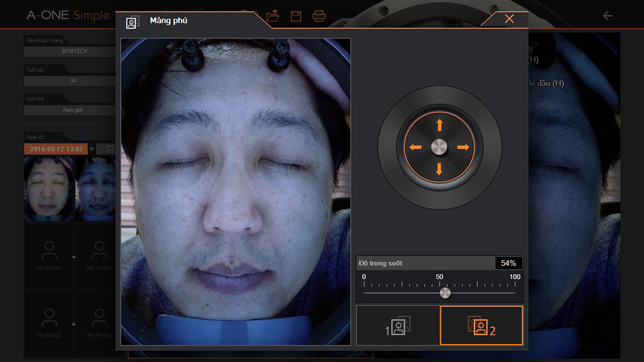Viewport: 644px width, 362px height.
Task: Delete measurement with the trash icon
Action: tap(109, 149)
